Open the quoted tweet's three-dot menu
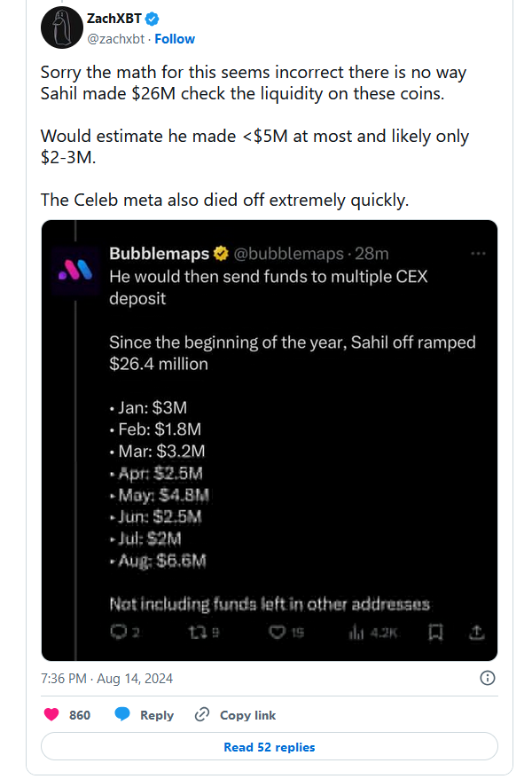Viewport: 532px width, 779px height. pos(479,255)
